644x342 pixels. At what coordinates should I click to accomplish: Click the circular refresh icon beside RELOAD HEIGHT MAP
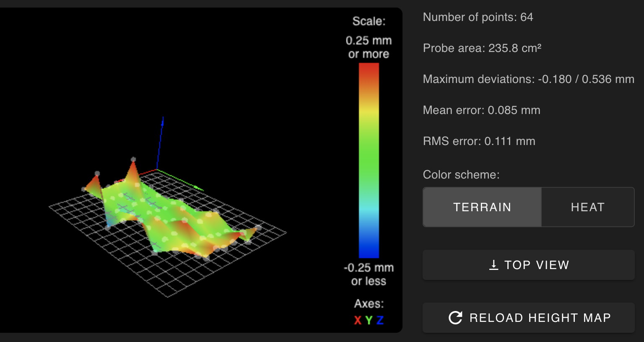point(455,318)
